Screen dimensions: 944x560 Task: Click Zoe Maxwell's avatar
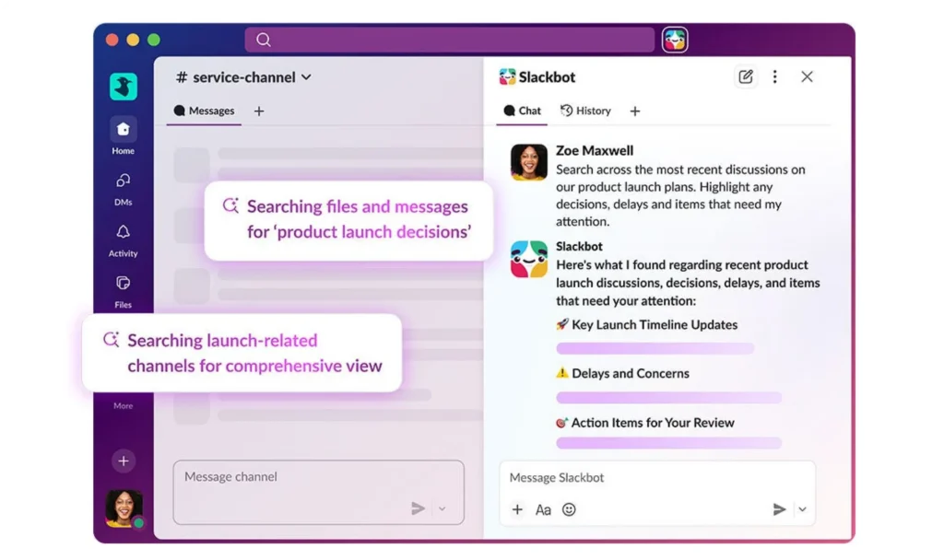click(528, 162)
